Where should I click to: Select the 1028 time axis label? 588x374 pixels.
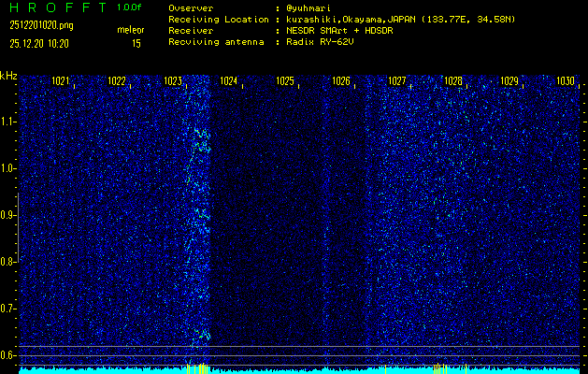(453, 80)
